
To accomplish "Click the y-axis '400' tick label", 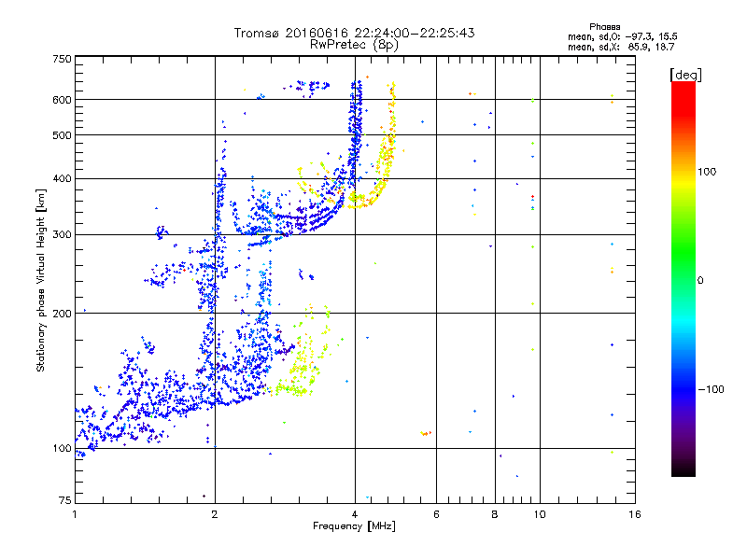I will pos(62,178).
